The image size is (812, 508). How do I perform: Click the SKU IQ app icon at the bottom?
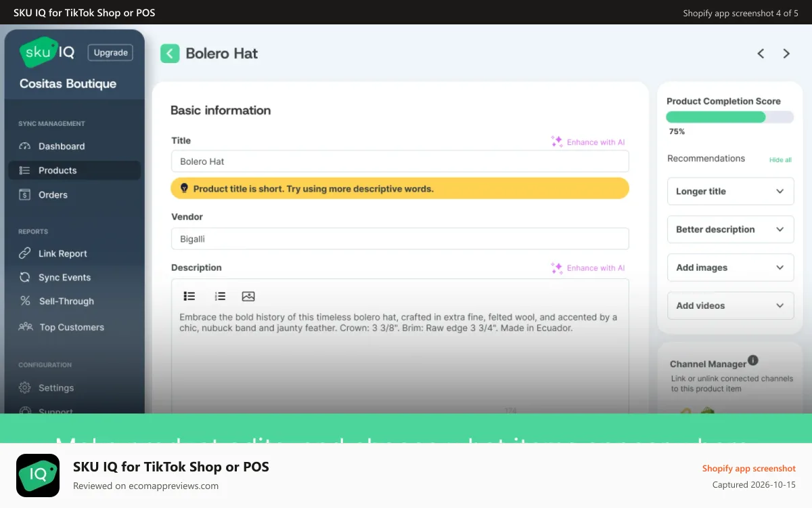coord(38,475)
